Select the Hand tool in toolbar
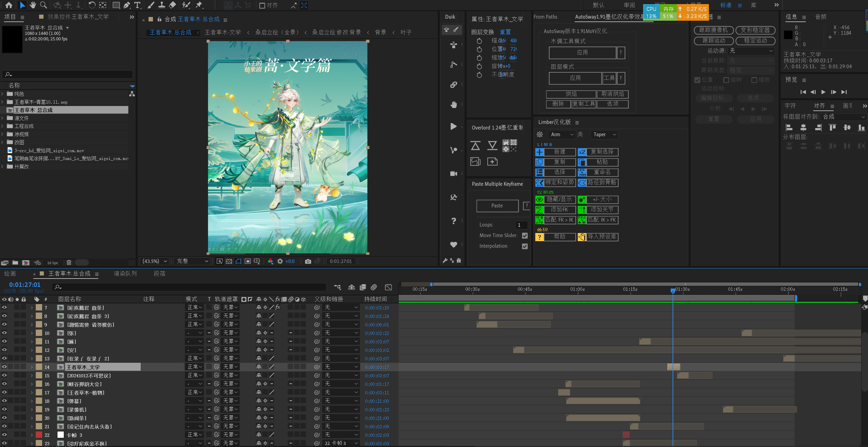Screen dimensions: 868x447 33,5
